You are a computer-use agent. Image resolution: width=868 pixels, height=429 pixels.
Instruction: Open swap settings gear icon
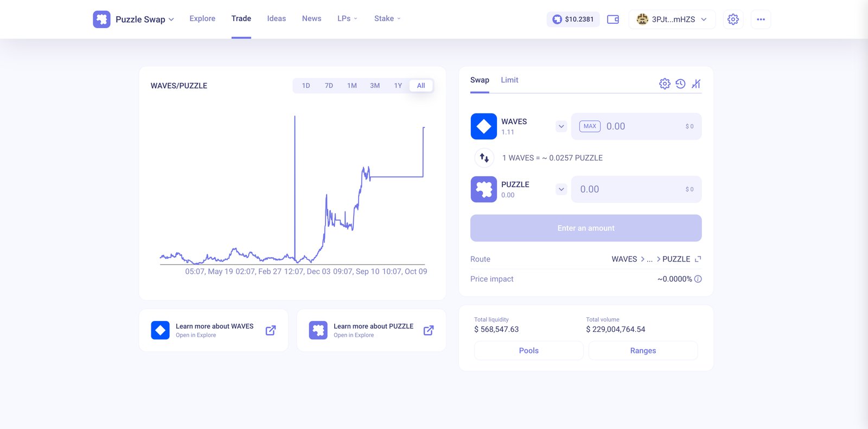[665, 84]
